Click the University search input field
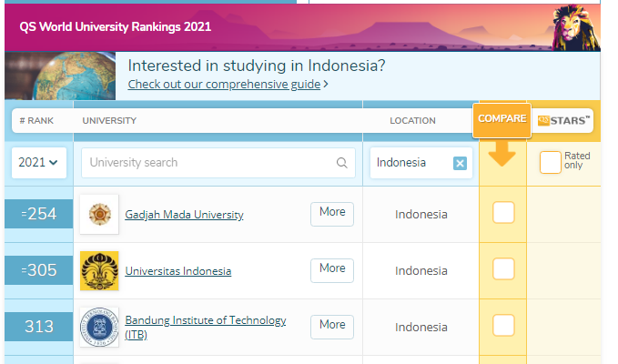 pyautogui.click(x=209, y=163)
